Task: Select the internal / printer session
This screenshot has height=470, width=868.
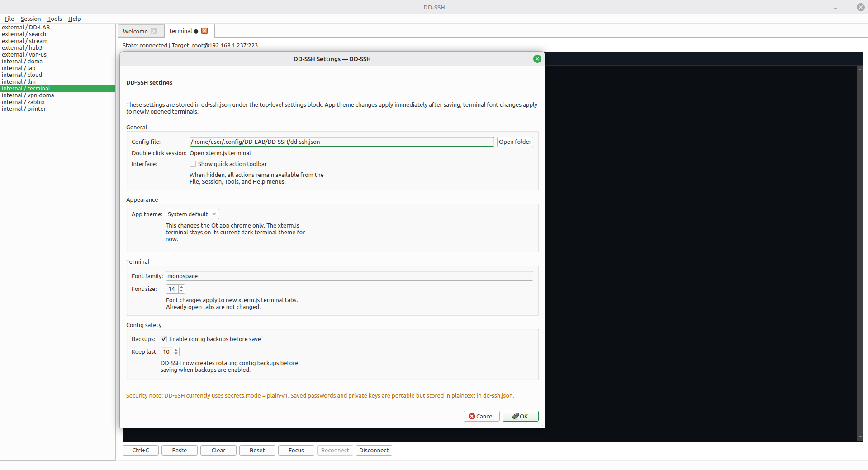Action: click(58, 109)
